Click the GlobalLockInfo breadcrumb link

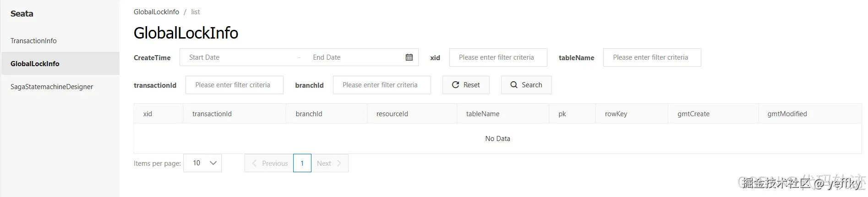pos(156,12)
